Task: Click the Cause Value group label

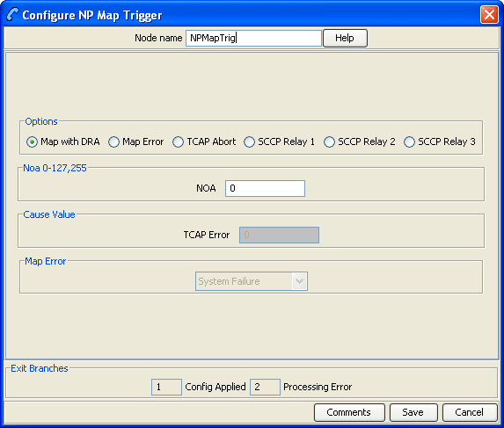Action: click(x=49, y=214)
